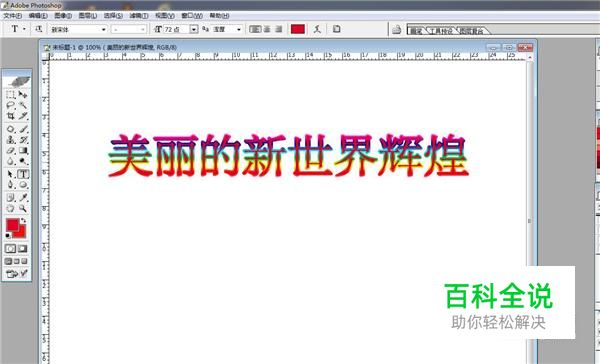Select the Pen tool
600x364 pixels.
click(11, 185)
